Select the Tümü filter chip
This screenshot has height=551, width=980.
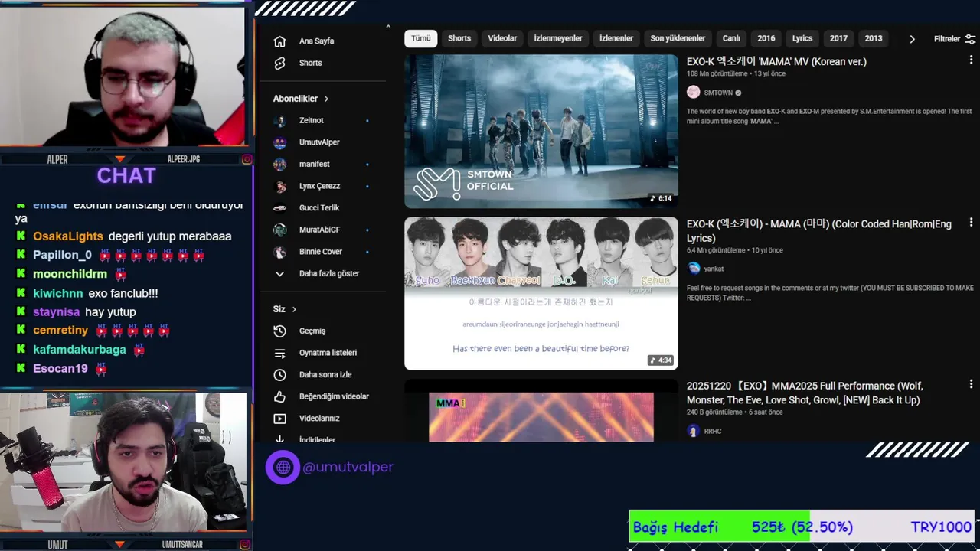pyautogui.click(x=420, y=38)
